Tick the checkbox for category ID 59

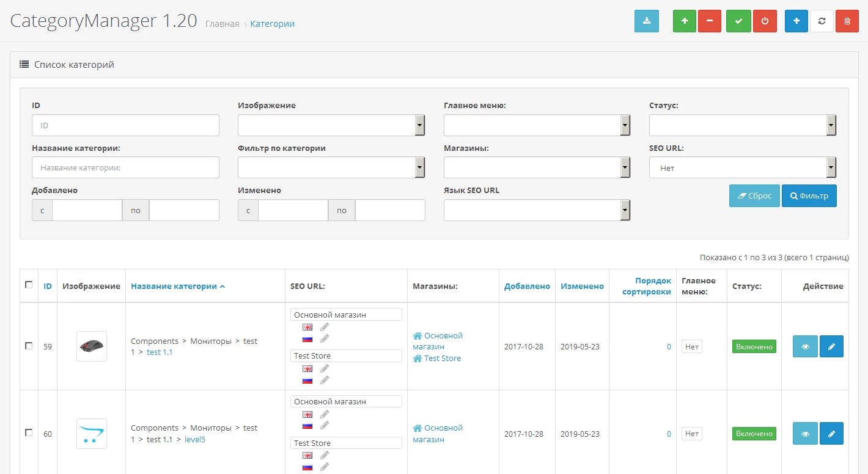pos(29,346)
